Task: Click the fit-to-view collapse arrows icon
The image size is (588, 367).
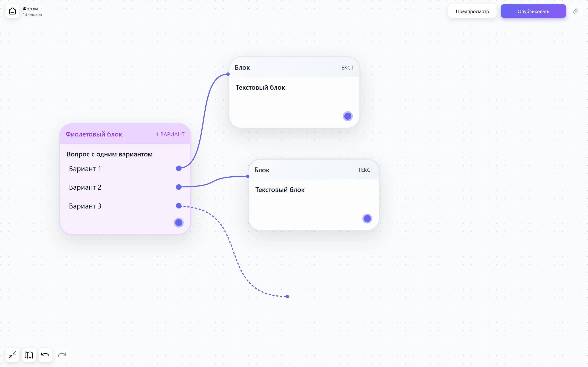Action: click(12, 355)
